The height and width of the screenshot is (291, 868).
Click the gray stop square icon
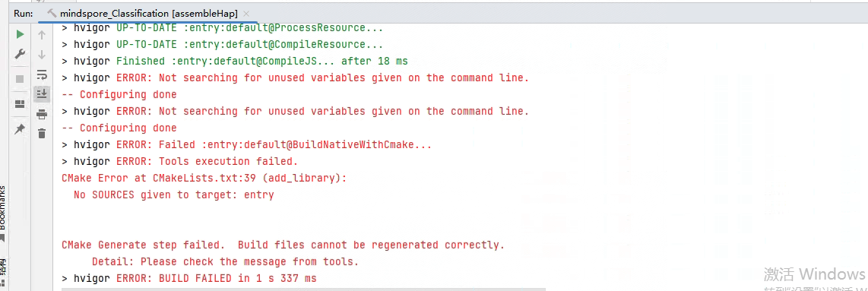pyautogui.click(x=20, y=79)
